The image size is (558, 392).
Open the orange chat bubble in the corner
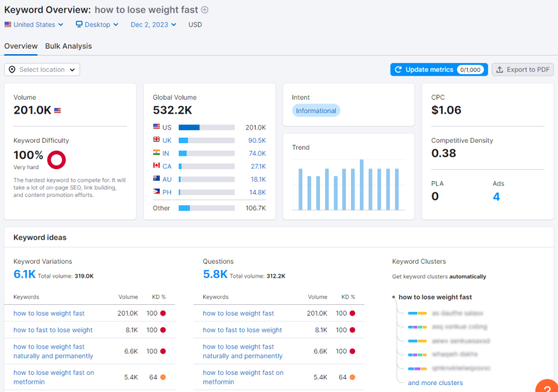[x=547, y=386]
